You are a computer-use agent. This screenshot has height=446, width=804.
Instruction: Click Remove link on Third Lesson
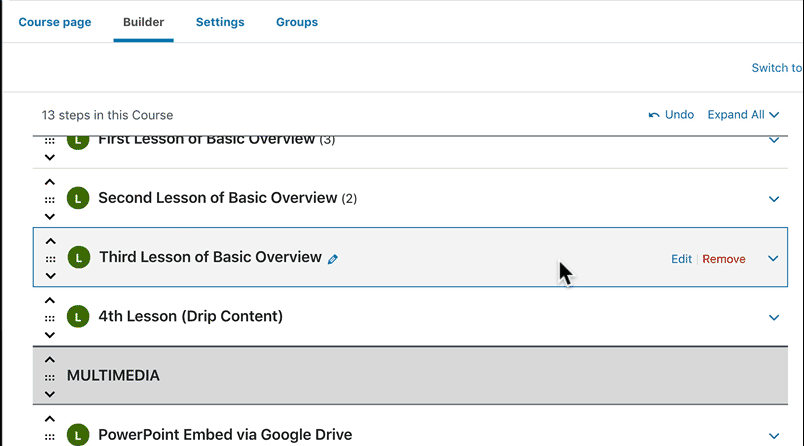(x=724, y=259)
